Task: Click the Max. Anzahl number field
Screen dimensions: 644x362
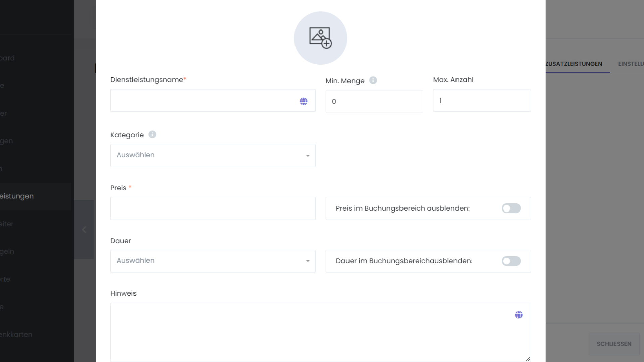Action: 482,101
